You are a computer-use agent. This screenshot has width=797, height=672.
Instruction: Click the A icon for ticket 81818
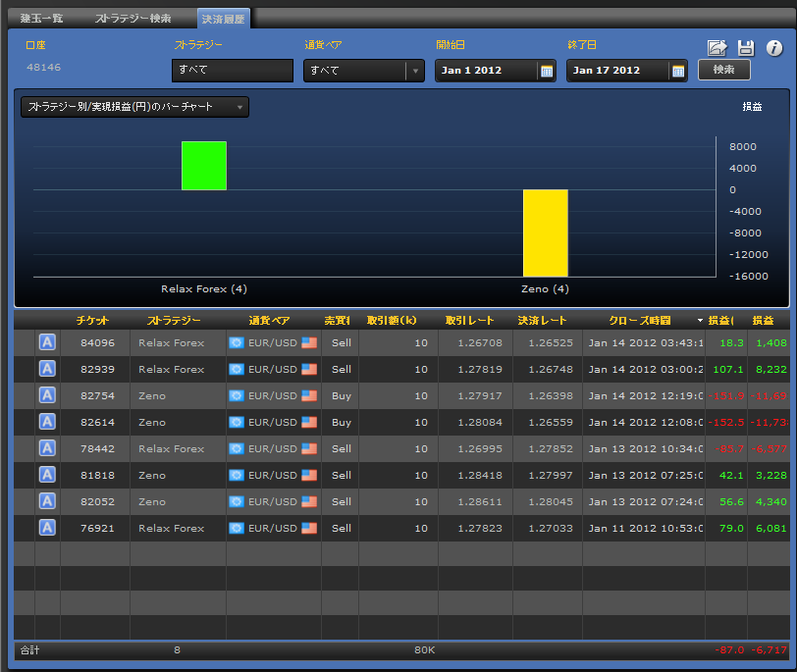(x=46, y=475)
